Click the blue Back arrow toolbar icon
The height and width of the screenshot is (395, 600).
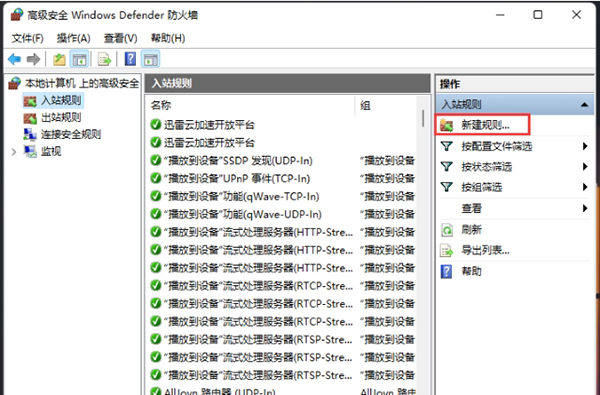[15, 59]
